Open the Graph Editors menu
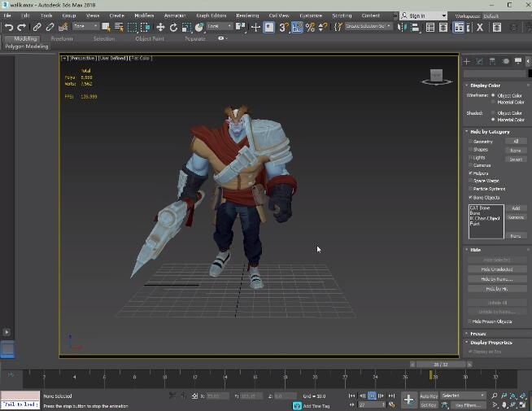This screenshot has width=532, height=411. (211, 15)
